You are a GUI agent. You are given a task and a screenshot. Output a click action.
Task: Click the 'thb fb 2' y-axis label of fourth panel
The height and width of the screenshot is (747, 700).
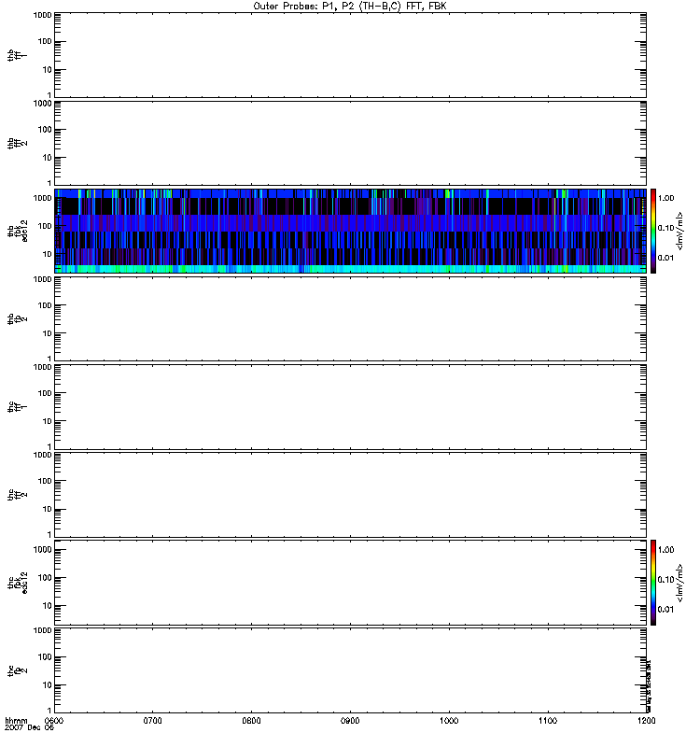(x=17, y=318)
